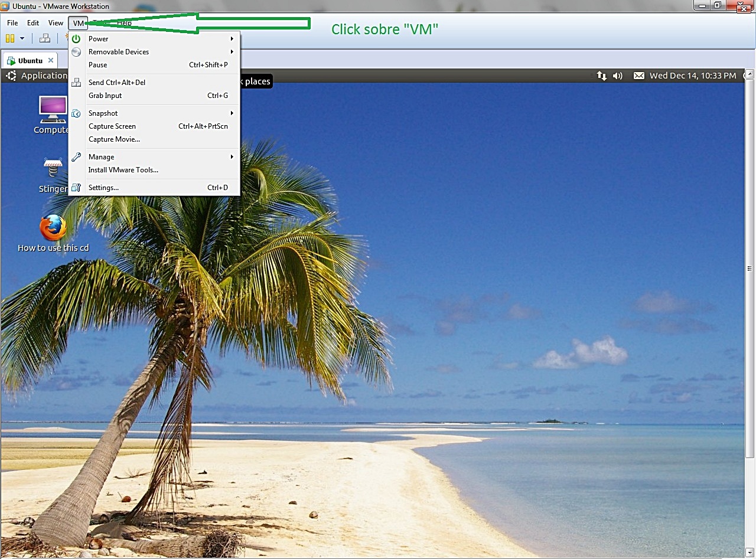Select Pause from the VM menu

[97, 65]
